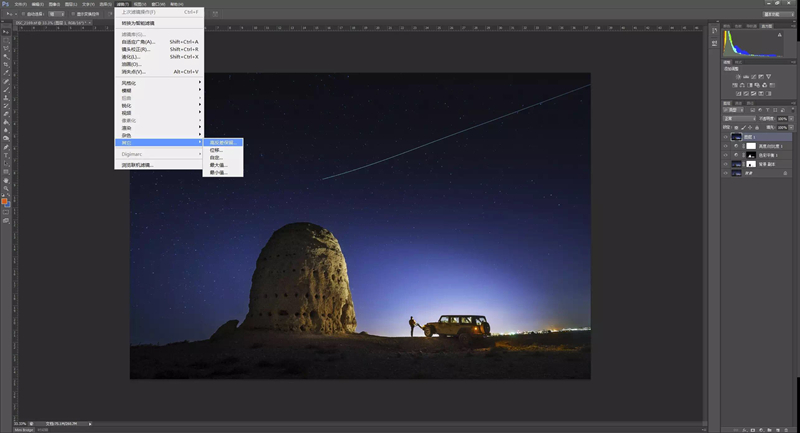800x433 pixels.
Task: Select the Rectangle shape tool
Action: [x=6, y=173]
